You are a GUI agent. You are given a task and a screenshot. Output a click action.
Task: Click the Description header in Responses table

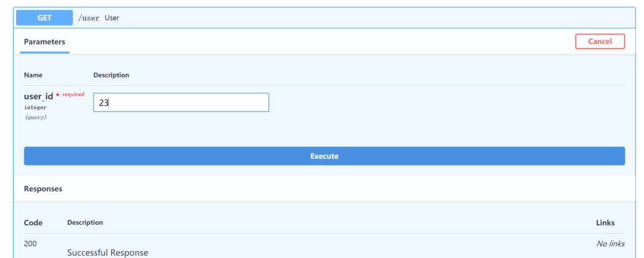[x=85, y=222]
